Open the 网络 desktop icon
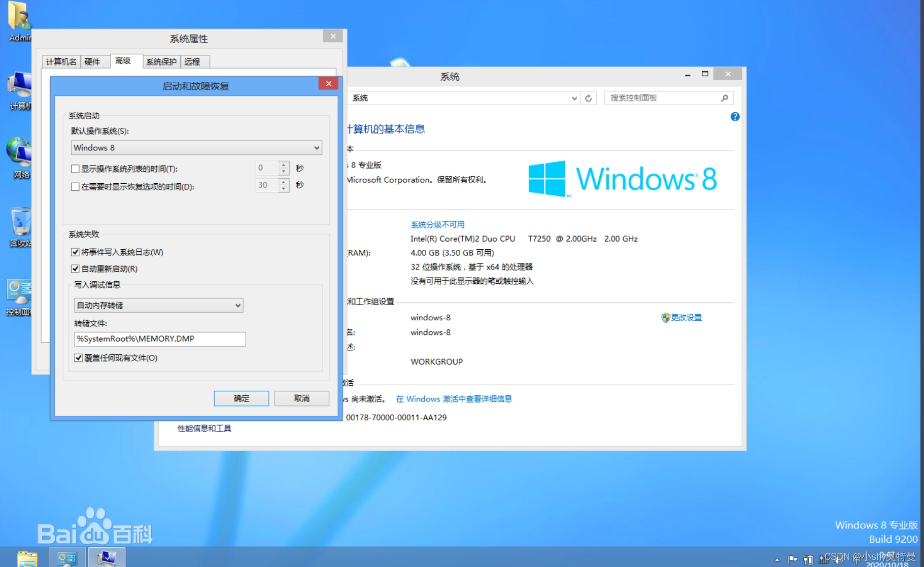Viewport: 924px width, 567px height. (19, 157)
